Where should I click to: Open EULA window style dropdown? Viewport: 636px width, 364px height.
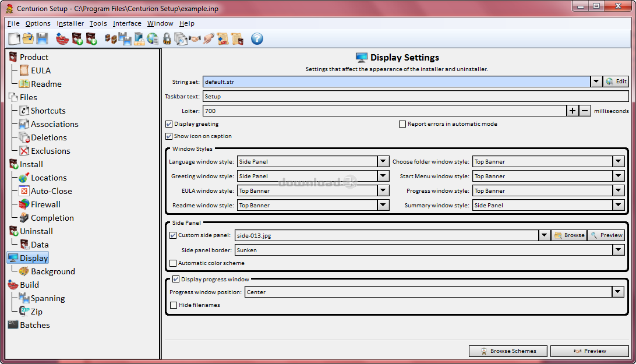tap(383, 190)
